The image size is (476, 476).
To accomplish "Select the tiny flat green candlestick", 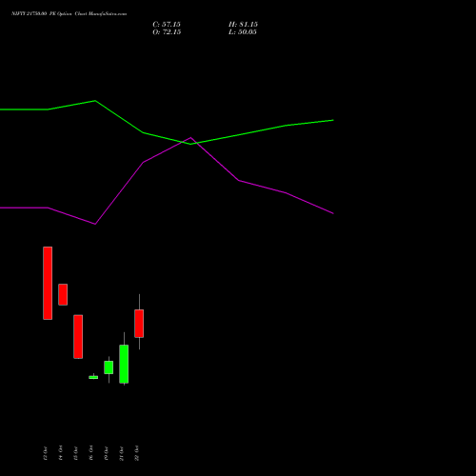I will point(93,377).
